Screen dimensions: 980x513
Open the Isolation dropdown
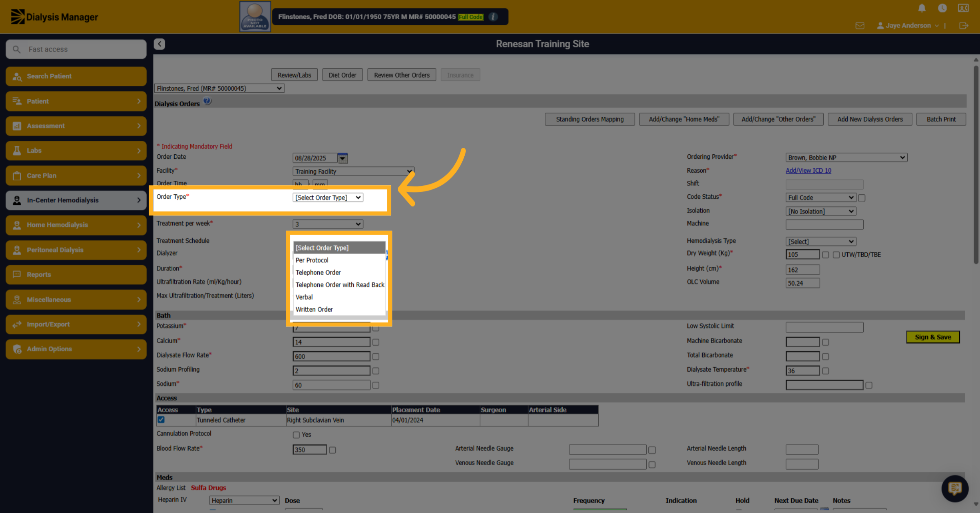coord(820,211)
